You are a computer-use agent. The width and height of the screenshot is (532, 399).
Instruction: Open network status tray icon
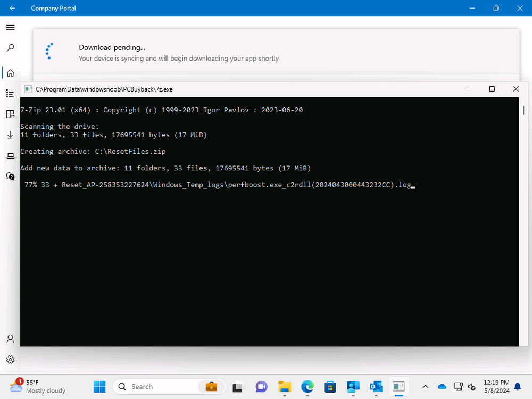[459, 386]
